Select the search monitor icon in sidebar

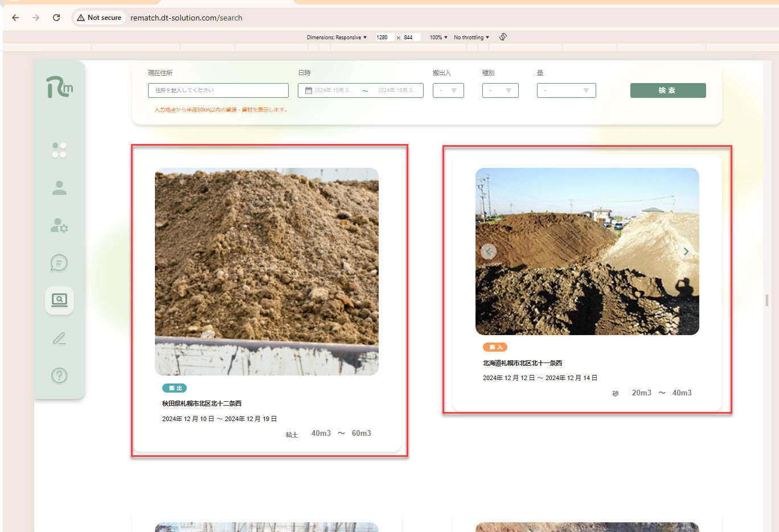pos(59,300)
